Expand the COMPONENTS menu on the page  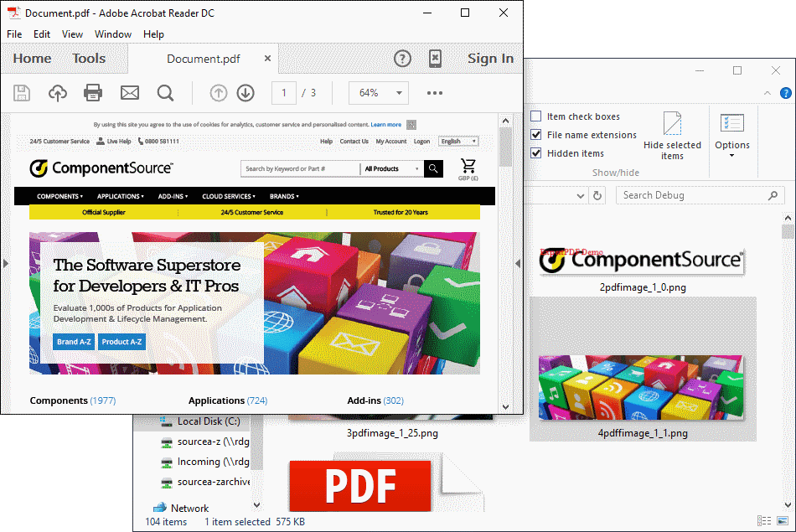click(59, 196)
